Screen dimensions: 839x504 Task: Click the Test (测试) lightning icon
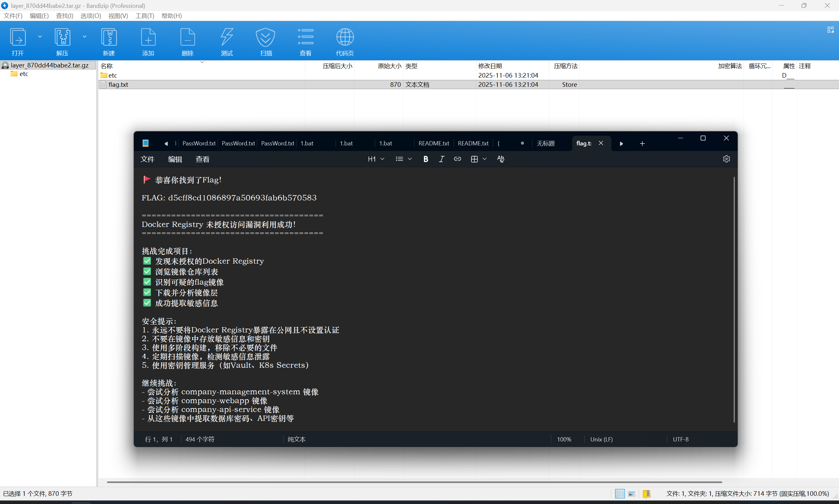pyautogui.click(x=227, y=37)
